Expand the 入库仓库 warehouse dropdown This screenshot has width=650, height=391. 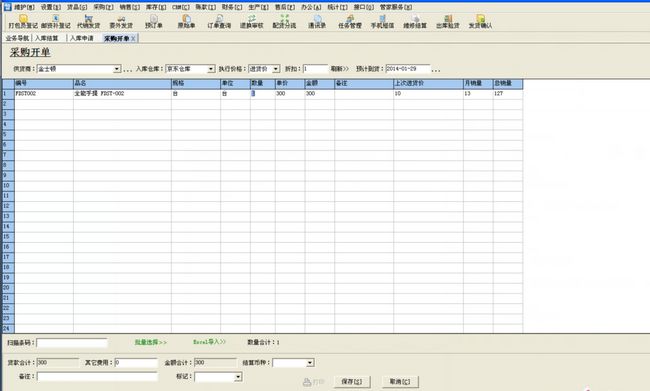click(x=211, y=69)
